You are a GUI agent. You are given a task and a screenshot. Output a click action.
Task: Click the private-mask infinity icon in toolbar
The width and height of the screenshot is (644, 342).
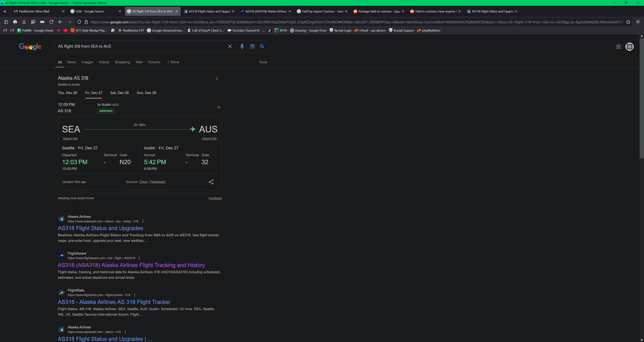[x=42, y=22]
